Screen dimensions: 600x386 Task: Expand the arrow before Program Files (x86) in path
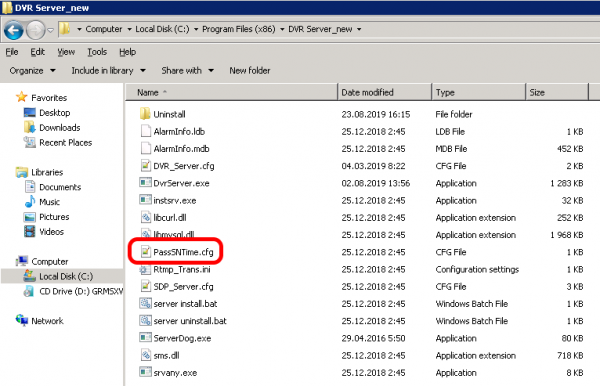[x=196, y=29]
